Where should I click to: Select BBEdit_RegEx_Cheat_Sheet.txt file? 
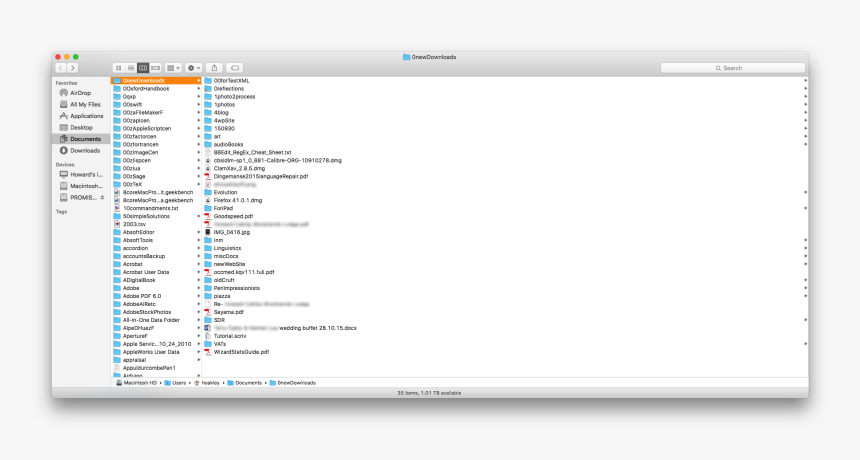(506, 152)
